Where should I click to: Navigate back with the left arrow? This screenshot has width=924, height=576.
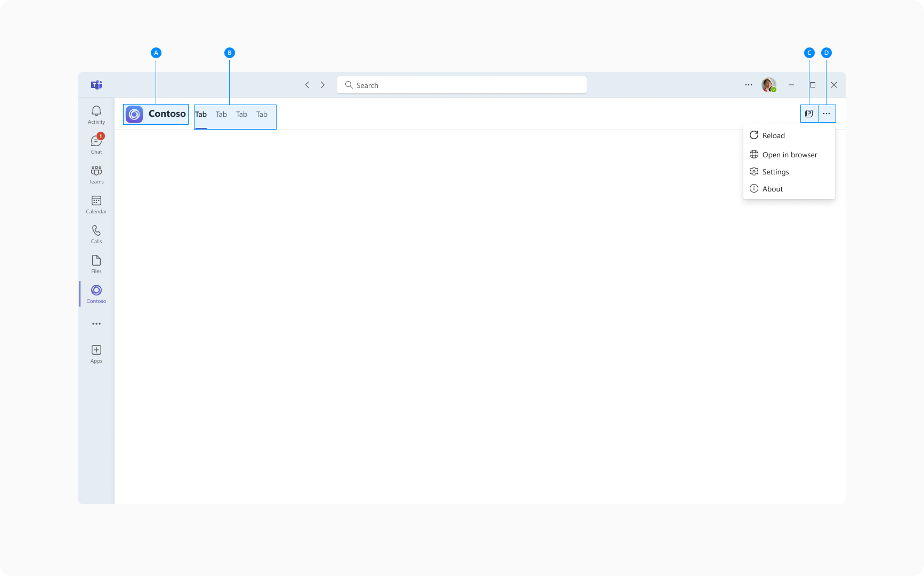click(307, 85)
